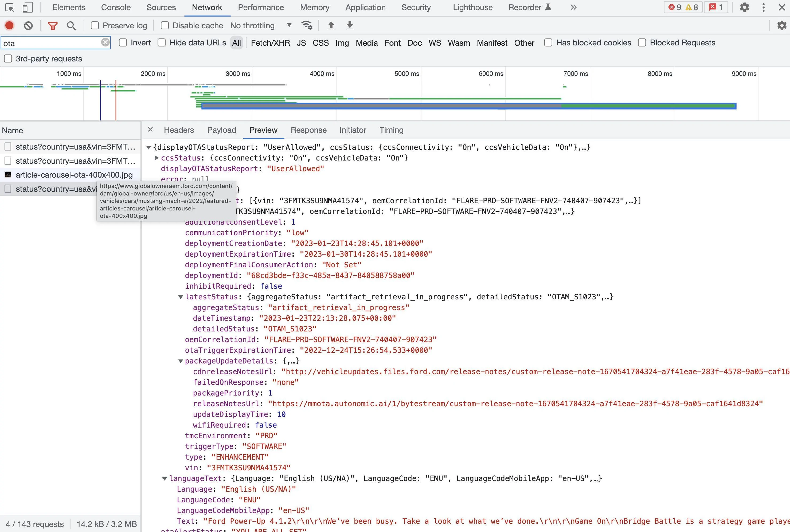Collapse the packageUpdateDetails node
Viewport: 790px width, 532px height.
point(181,361)
